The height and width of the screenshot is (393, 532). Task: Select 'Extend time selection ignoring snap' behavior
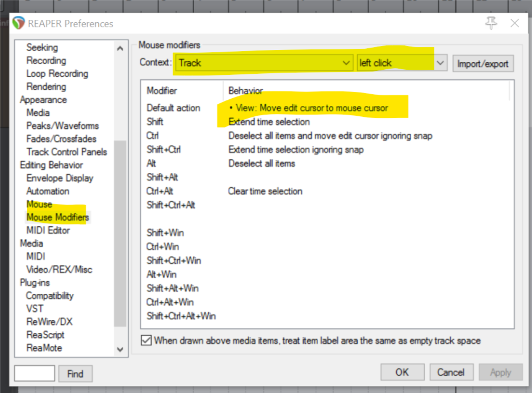coord(296,149)
